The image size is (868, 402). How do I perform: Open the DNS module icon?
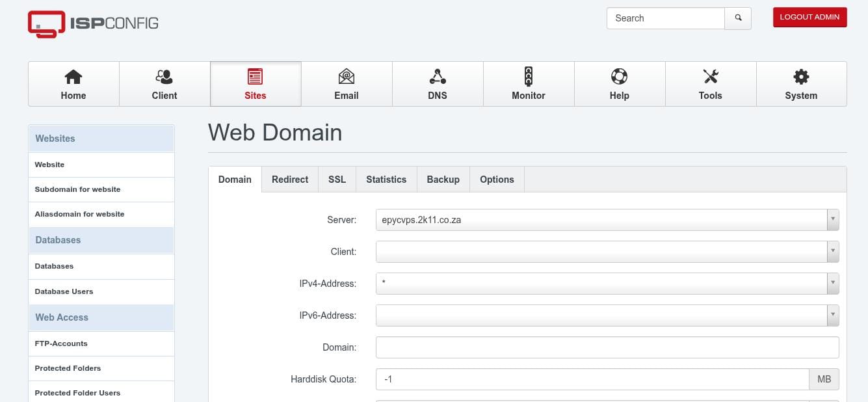click(x=438, y=77)
